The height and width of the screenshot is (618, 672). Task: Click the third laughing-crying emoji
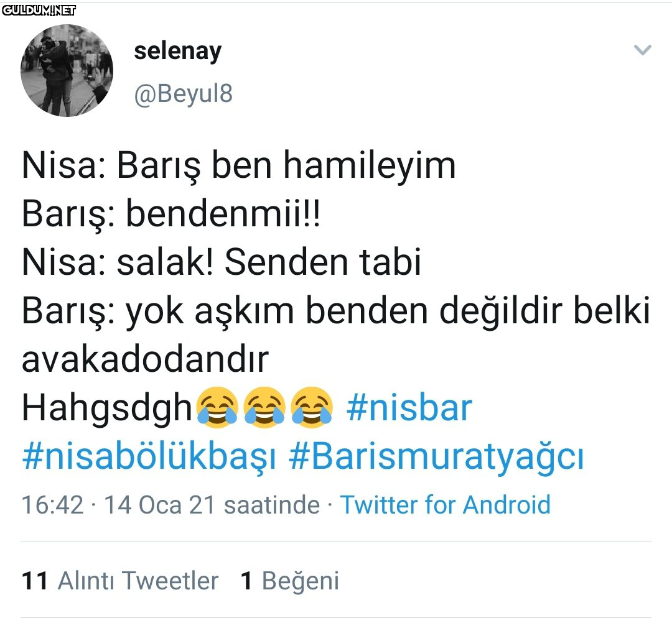[312, 407]
